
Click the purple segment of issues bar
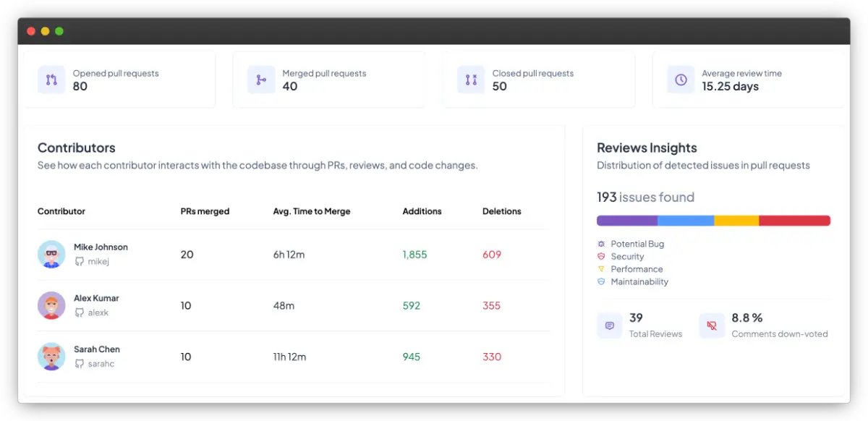[626, 221]
